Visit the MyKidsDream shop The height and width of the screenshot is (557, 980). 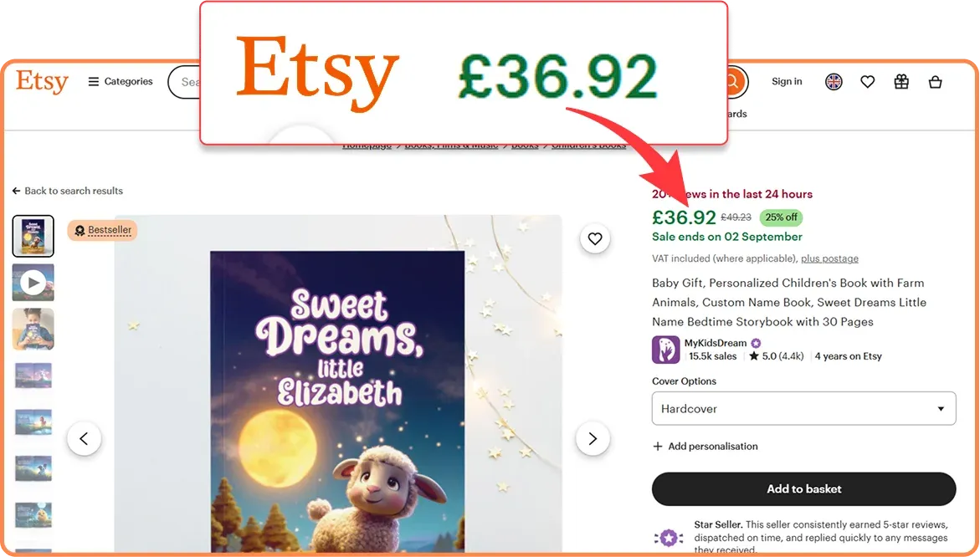coord(715,343)
